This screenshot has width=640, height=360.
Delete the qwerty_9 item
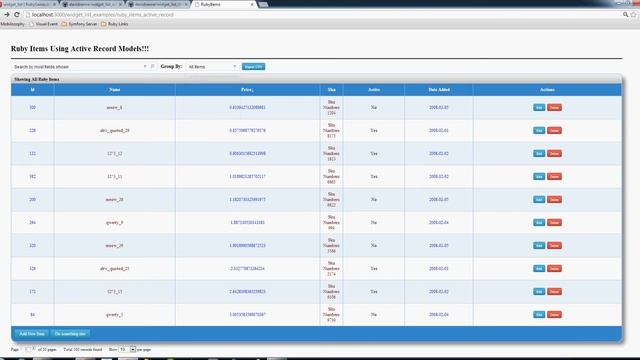coord(554,222)
